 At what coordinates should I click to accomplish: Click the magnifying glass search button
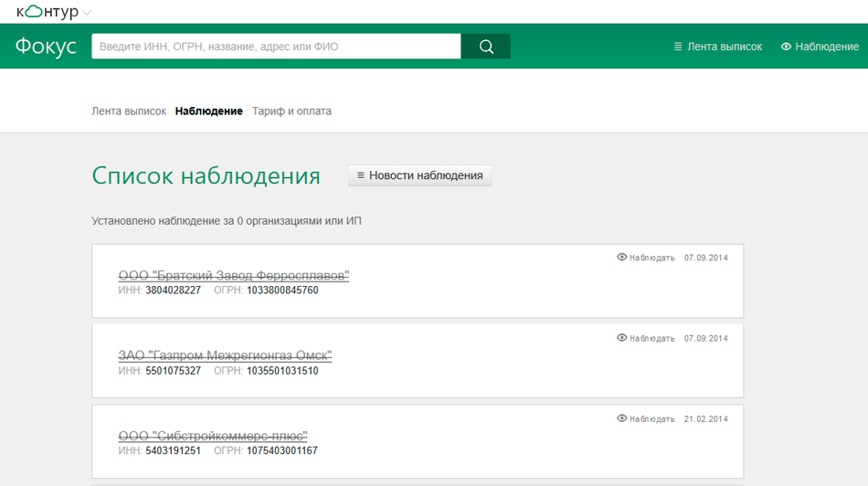point(486,47)
